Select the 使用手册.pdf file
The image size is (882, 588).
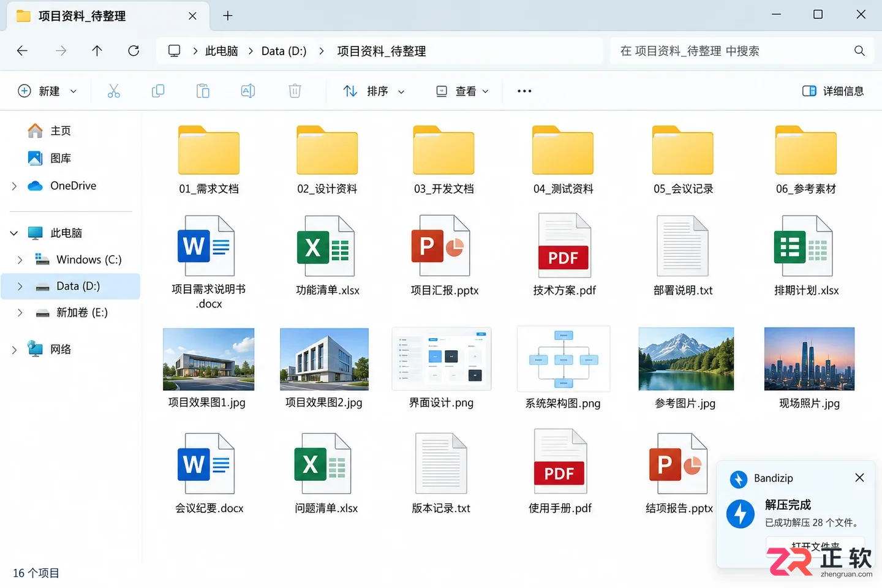560,472
